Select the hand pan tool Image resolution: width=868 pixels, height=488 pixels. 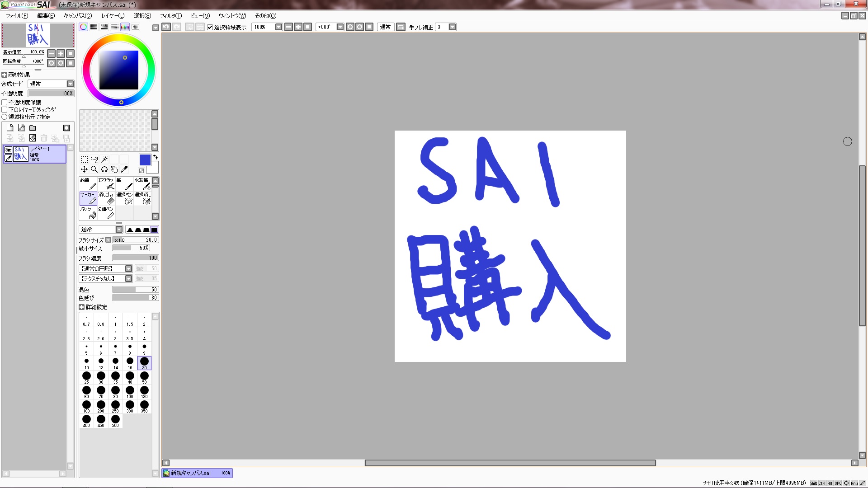[114, 169]
